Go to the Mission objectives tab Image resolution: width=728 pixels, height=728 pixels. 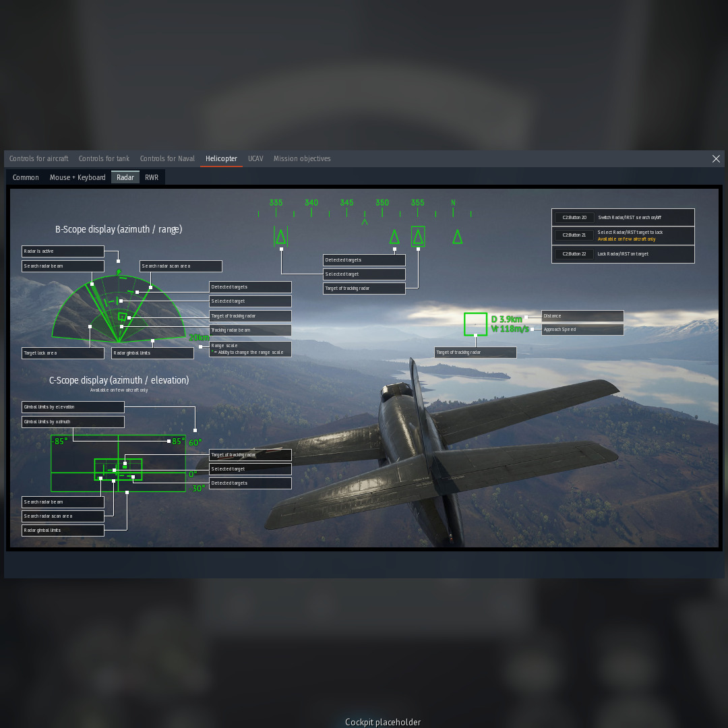pyautogui.click(x=302, y=159)
